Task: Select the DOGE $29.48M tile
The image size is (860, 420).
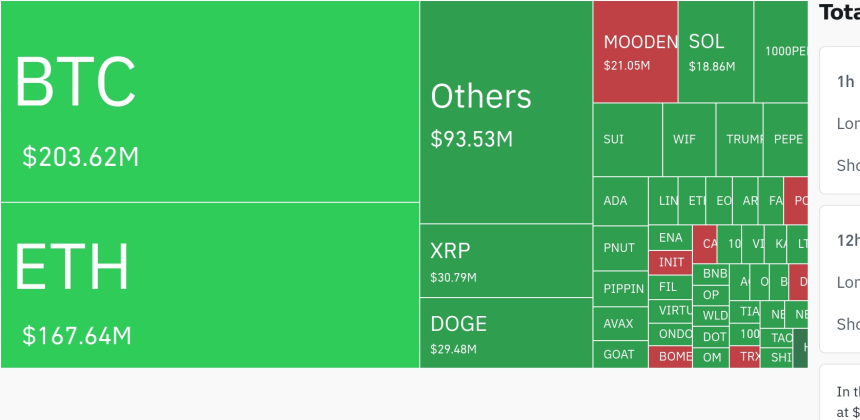Action: click(506, 333)
